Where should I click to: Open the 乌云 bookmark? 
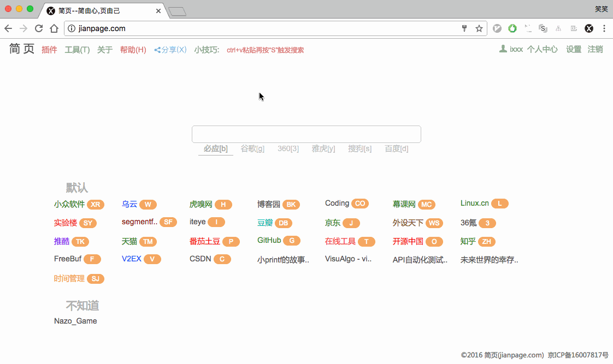[x=129, y=204]
